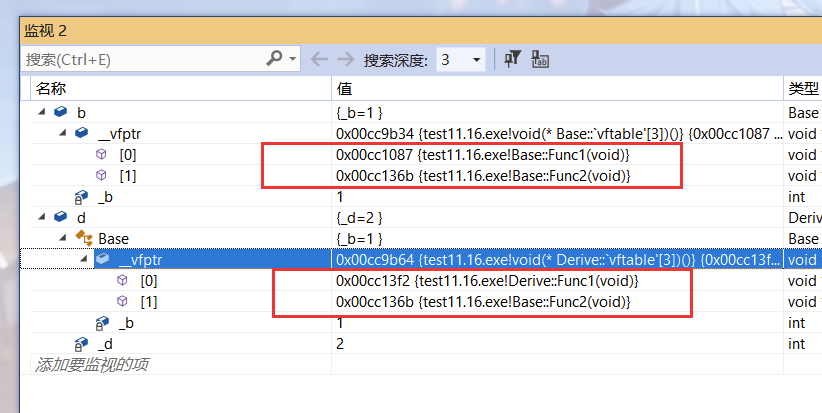Click the icon of the selected __vfptr row
The width and height of the screenshot is (822, 413).
[x=103, y=258]
